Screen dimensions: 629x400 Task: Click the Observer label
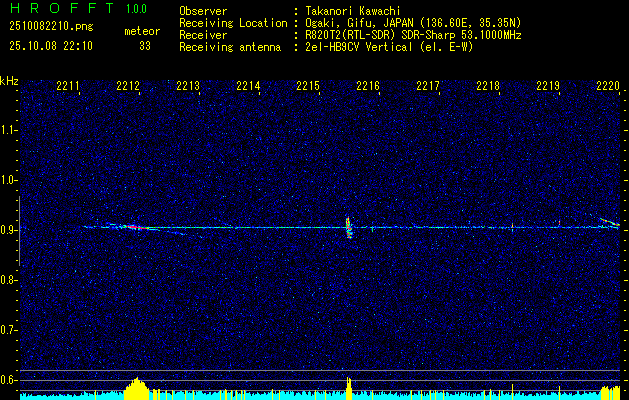[x=203, y=11]
